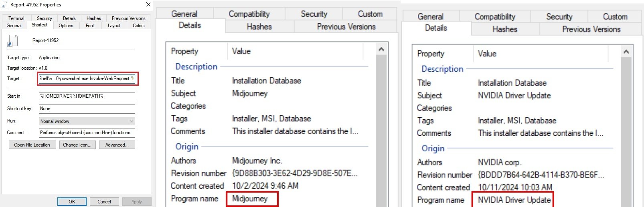Image resolution: width=644 pixels, height=207 pixels.
Task: Confirm with the OK button
Action: tap(72, 202)
